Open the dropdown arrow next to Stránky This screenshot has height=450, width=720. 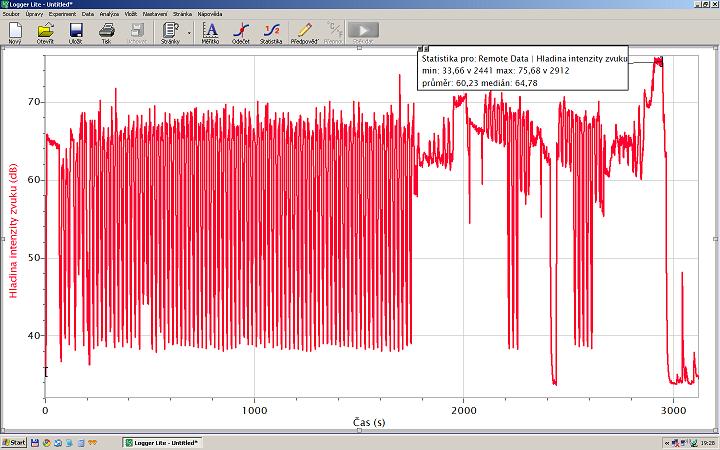[189, 33]
